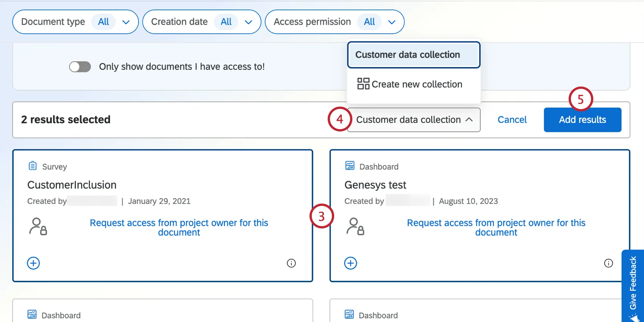Screen dimensions: 644x322
Task: Click the Survey icon on CustomerInclusion card
Action: tap(33, 166)
